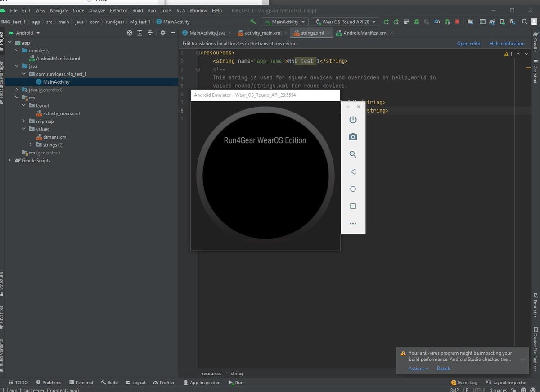Open the Layout Inspector tool window
Viewport: 540px width, 392px height.
pyautogui.click(x=506, y=383)
